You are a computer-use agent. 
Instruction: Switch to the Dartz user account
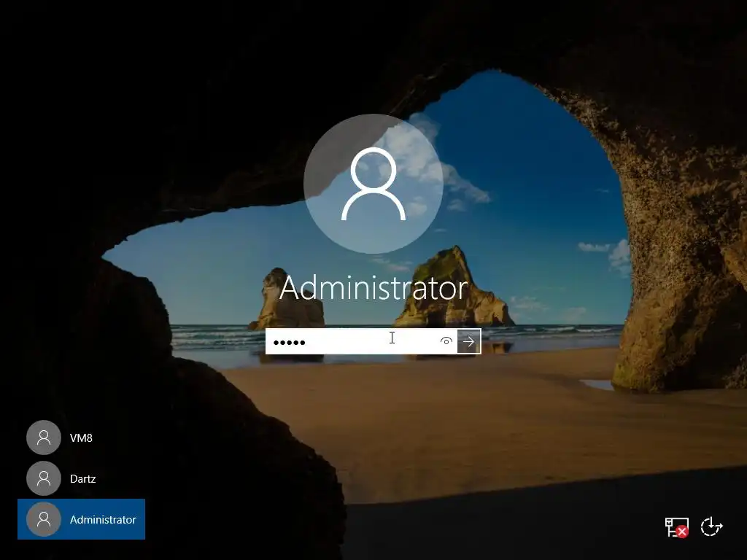tap(81, 478)
